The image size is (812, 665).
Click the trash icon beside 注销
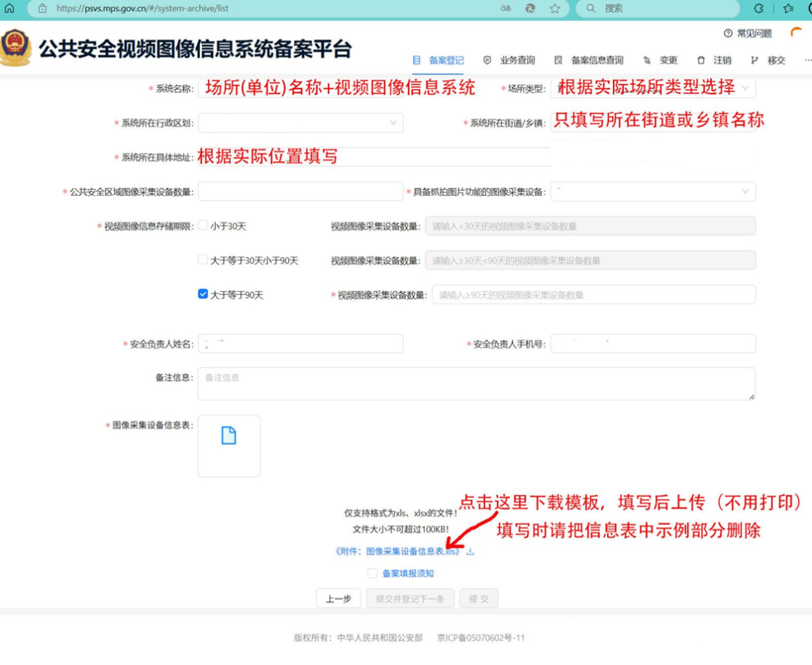701,60
